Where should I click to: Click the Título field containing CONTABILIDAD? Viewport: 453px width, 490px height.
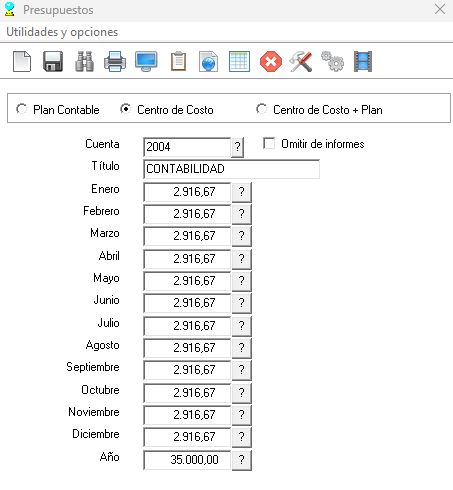click(x=231, y=169)
